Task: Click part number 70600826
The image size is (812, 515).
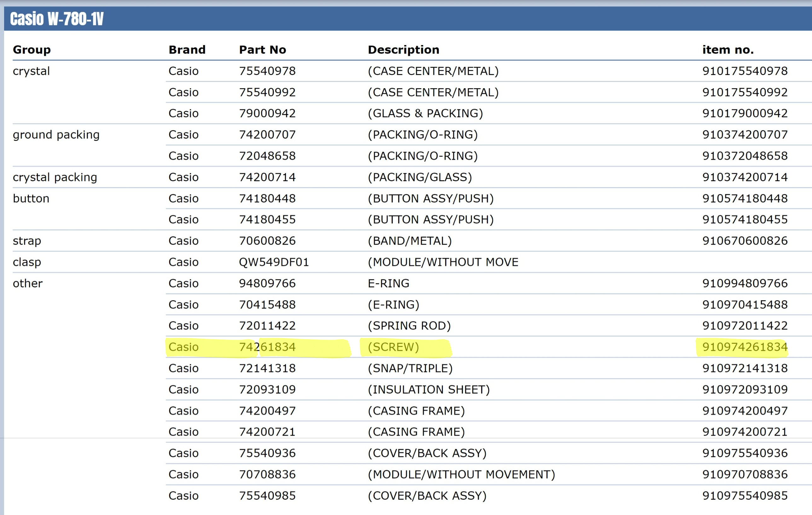Action: point(267,241)
